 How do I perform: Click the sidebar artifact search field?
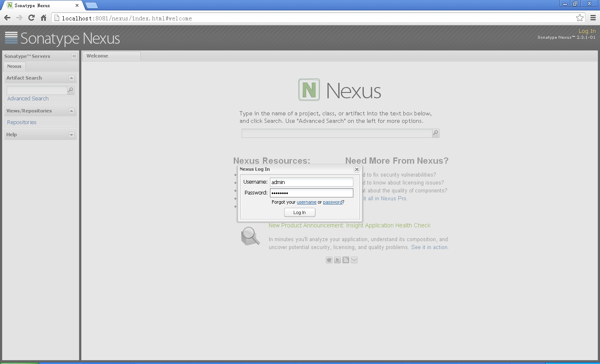click(x=37, y=90)
